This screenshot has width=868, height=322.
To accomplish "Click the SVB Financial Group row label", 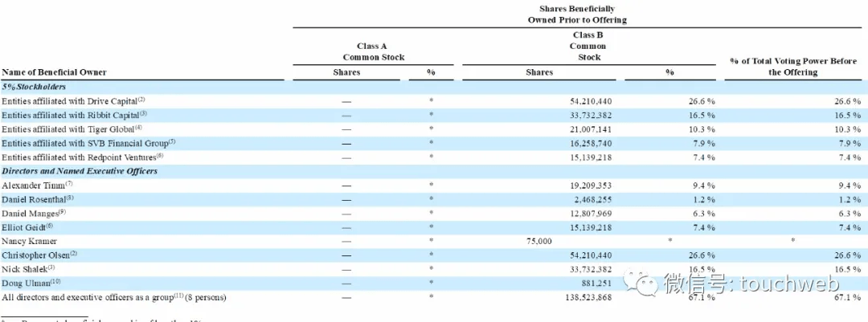I will tap(88, 143).
